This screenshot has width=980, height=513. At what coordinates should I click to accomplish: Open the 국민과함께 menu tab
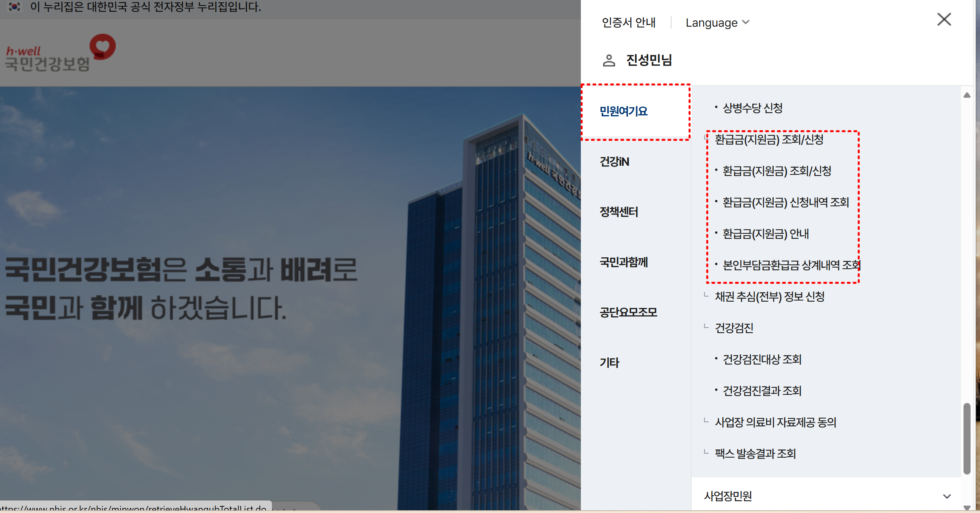tap(623, 262)
